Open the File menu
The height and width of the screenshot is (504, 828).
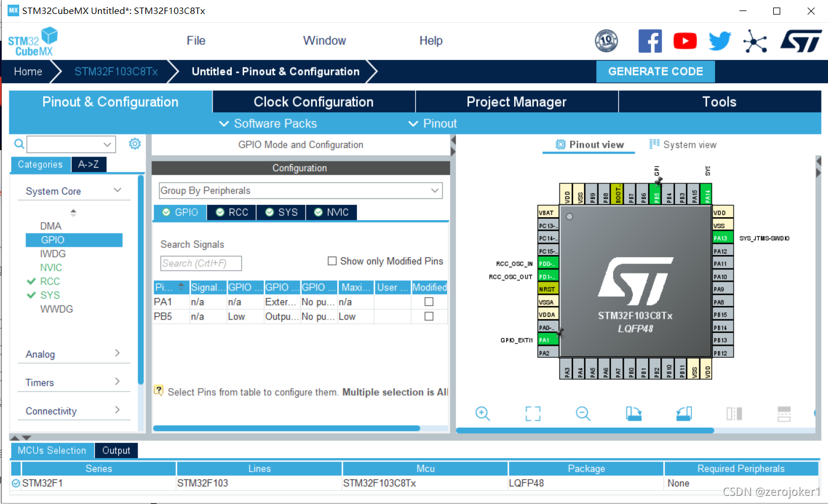pos(196,41)
